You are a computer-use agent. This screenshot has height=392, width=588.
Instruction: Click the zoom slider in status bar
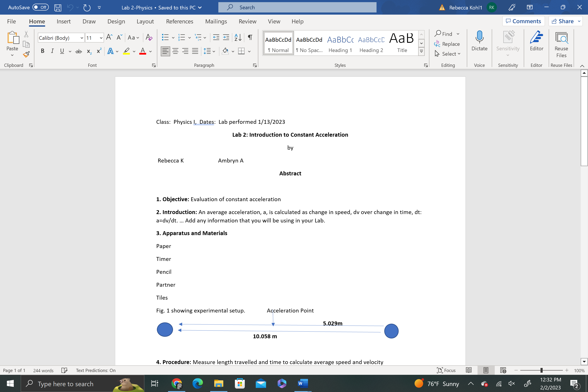tap(541, 370)
